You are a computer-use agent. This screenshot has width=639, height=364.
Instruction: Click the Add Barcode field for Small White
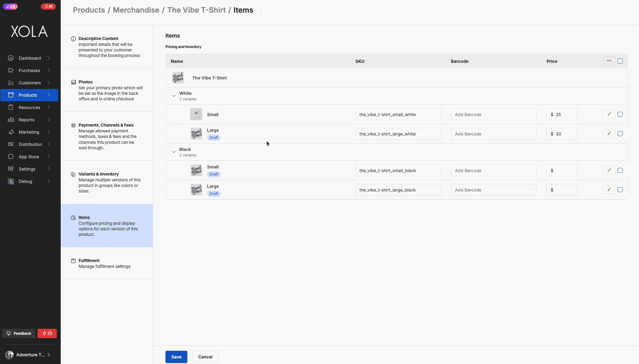[494, 114]
